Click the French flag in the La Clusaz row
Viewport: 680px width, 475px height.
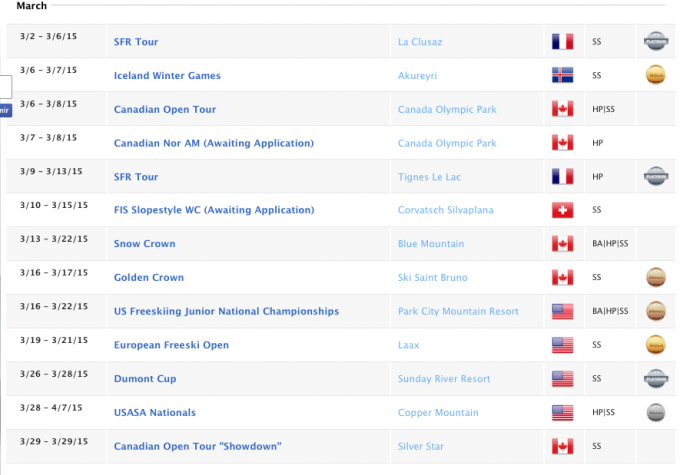tap(562, 42)
